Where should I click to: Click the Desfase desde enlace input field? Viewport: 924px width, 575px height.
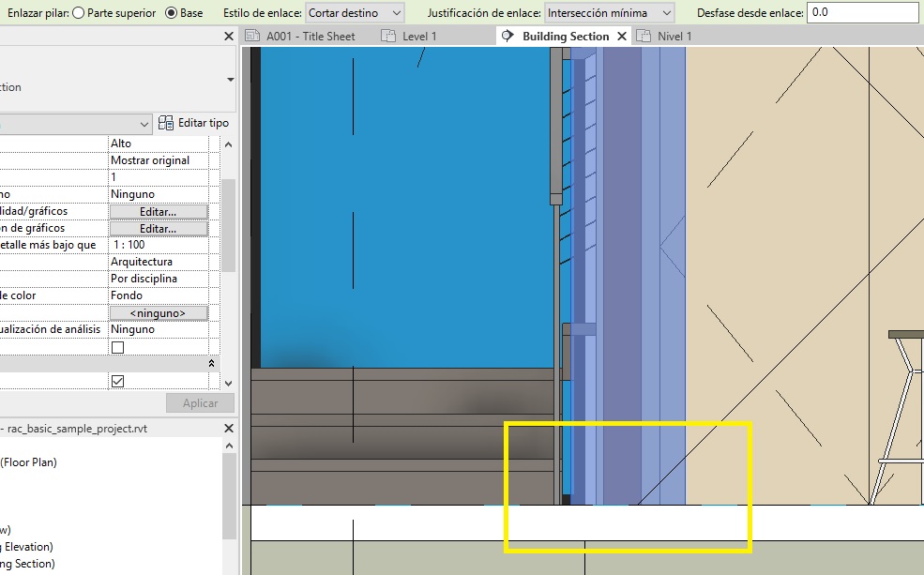coord(861,13)
